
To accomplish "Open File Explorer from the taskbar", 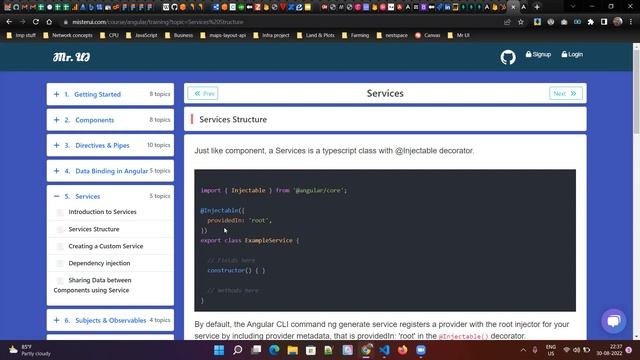I will click(x=293, y=350).
